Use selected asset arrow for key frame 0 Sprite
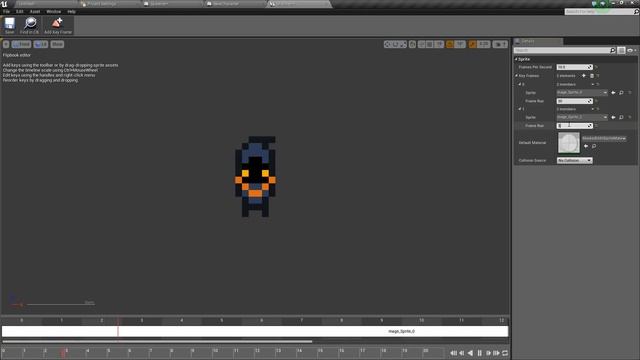This screenshot has height=360, width=640. pyautogui.click(x=613, y=93)
